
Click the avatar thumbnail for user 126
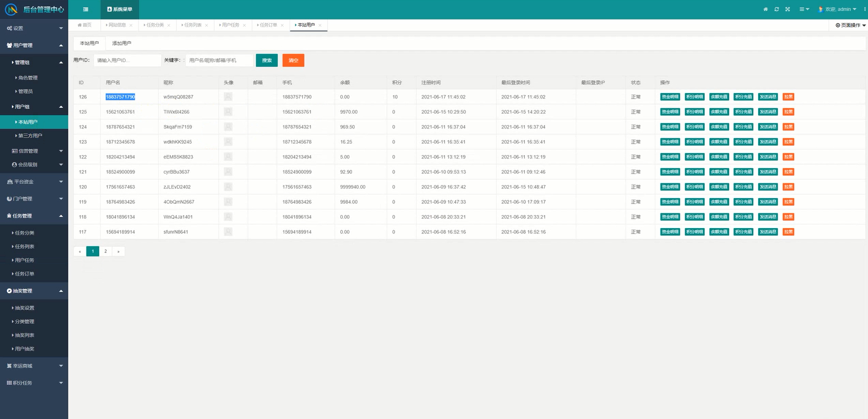[x=228, y=97]
